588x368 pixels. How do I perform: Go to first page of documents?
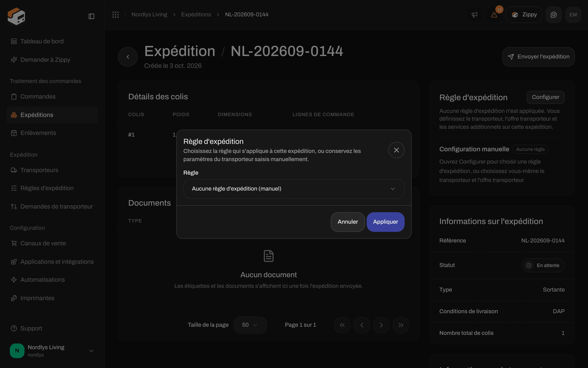tap(342, 325)
